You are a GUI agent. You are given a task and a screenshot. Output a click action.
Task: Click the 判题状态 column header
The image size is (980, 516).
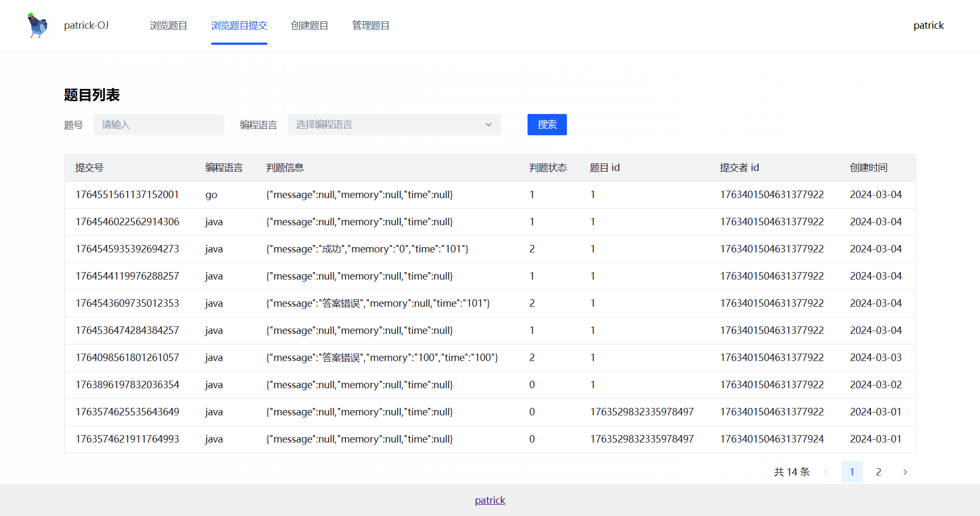tap(548, 168)
